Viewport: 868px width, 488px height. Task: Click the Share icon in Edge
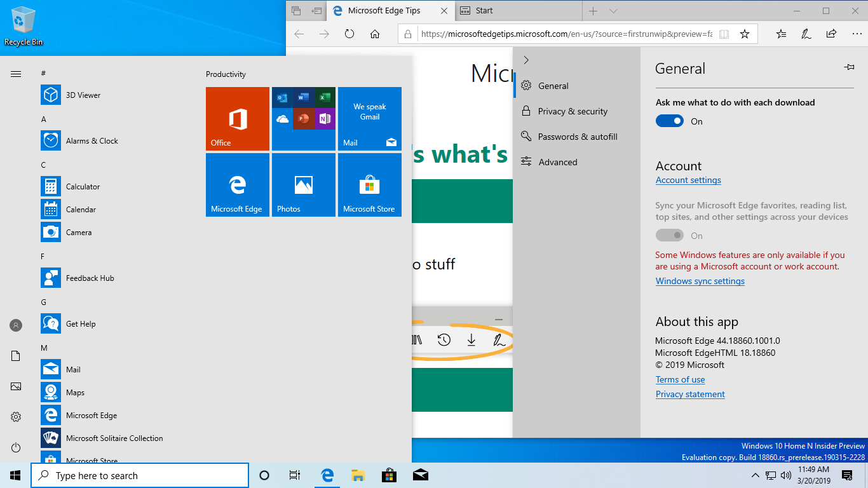[x=831, y=34]
